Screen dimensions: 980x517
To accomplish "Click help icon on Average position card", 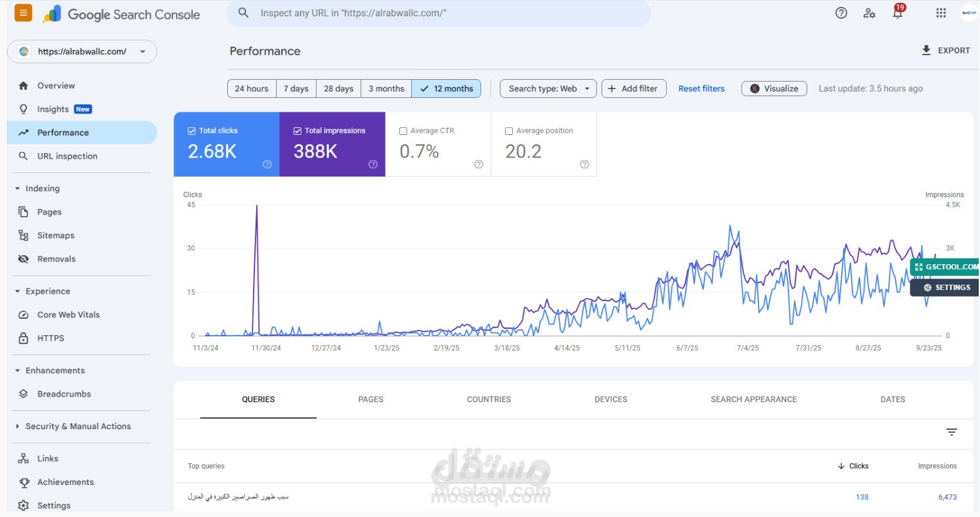I will tap(584, 164).
